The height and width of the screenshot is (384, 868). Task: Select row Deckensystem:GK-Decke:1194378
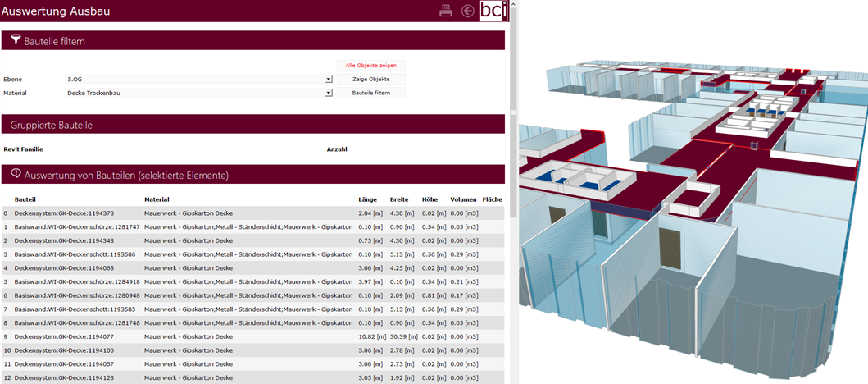point(253,213)
